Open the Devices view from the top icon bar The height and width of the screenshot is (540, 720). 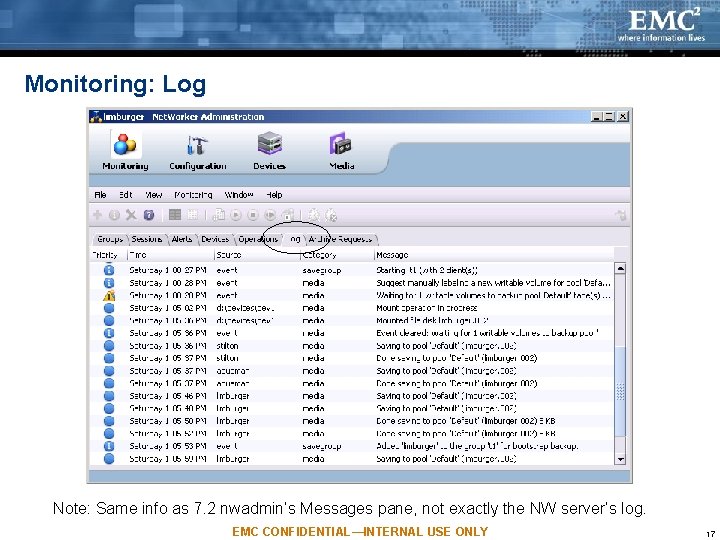pyautogui.click(x=270, y=152)
